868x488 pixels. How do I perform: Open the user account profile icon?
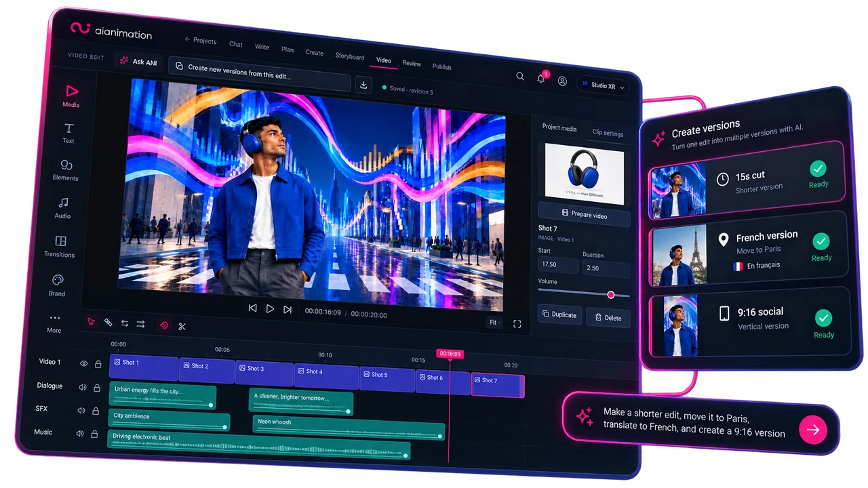562,81
